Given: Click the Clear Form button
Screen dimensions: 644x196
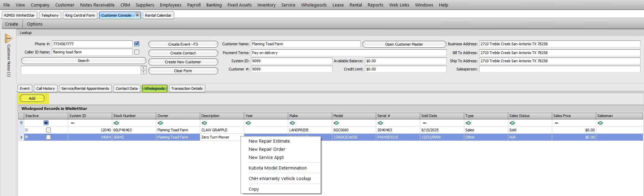Looking at the screenshot, I should (x=183, y=71).
